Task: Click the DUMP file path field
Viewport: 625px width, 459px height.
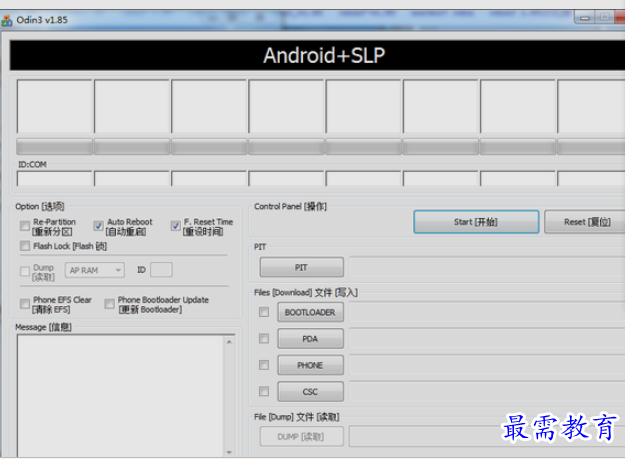Action: click(487, 437)
